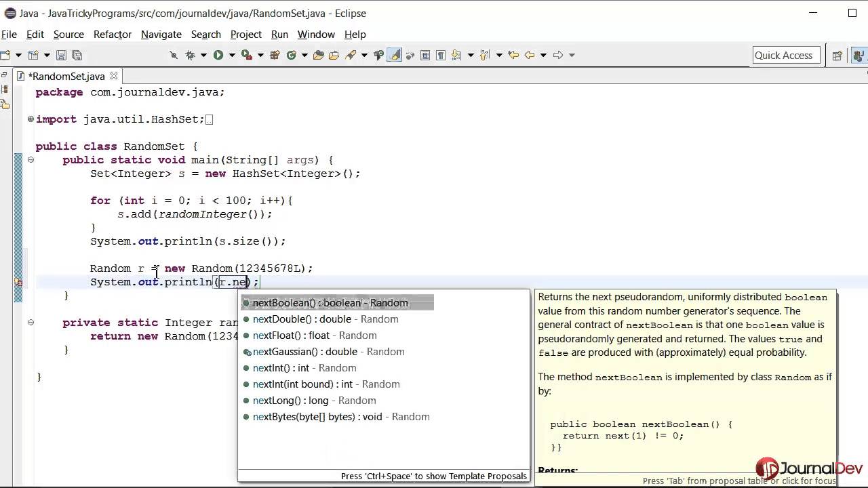868x488 pixels.
Task: Open the Back history dropdown arrow
Action: click(543, 55)
